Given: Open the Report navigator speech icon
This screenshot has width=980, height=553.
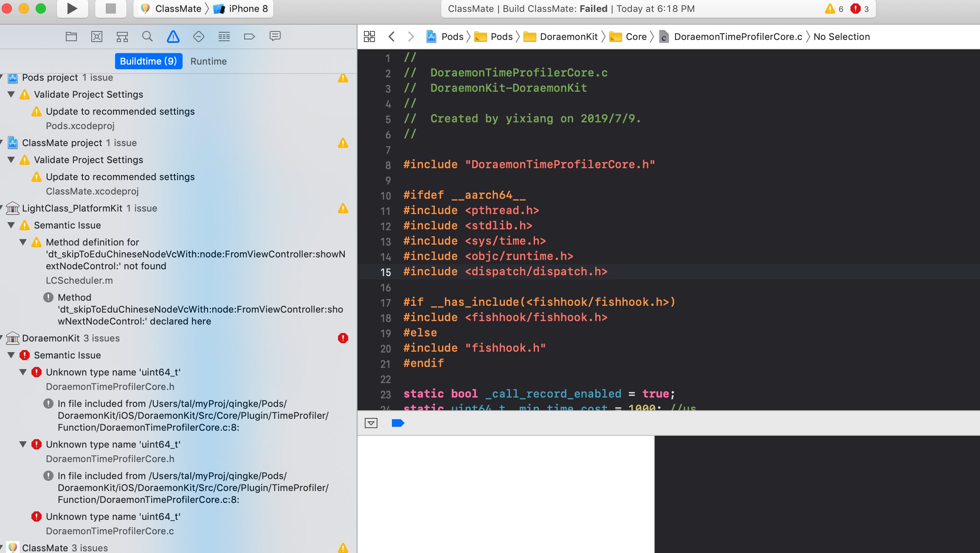Looking at the screenshot, I should (x=275, y=37).
